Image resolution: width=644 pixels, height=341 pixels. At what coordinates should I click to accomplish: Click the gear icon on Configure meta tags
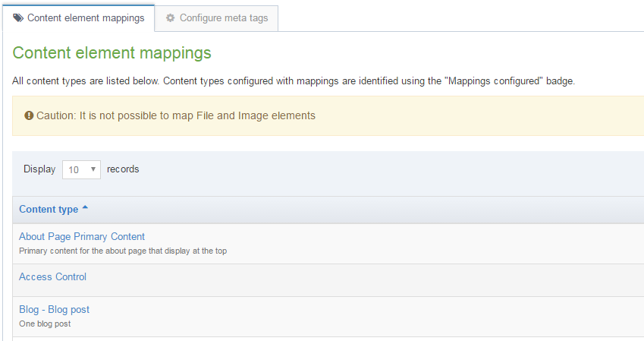pos(171,18)
